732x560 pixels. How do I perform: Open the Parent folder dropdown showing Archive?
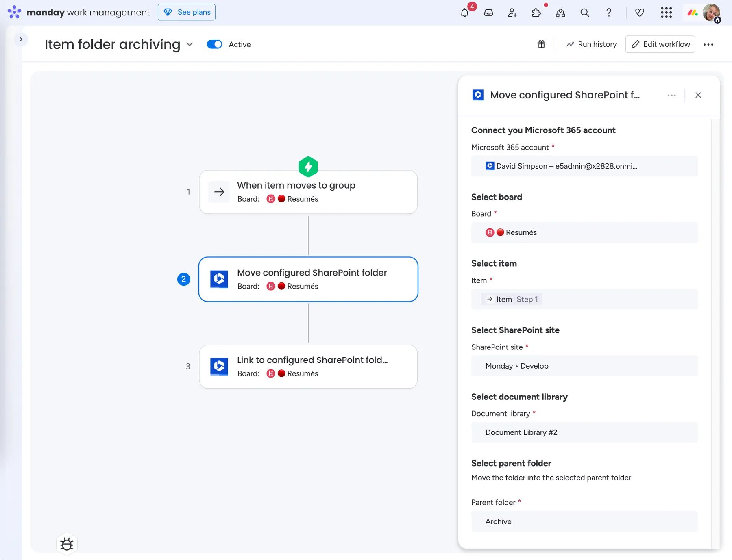(584, 521)
